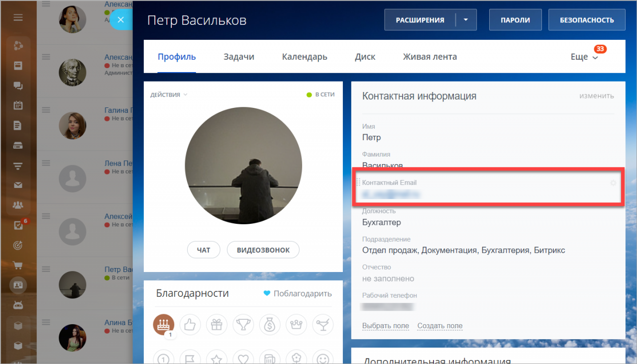The width and height of the screenshot is (637, 364).
Task: Select the money bag gratitude badge
Action: point(270,325)
